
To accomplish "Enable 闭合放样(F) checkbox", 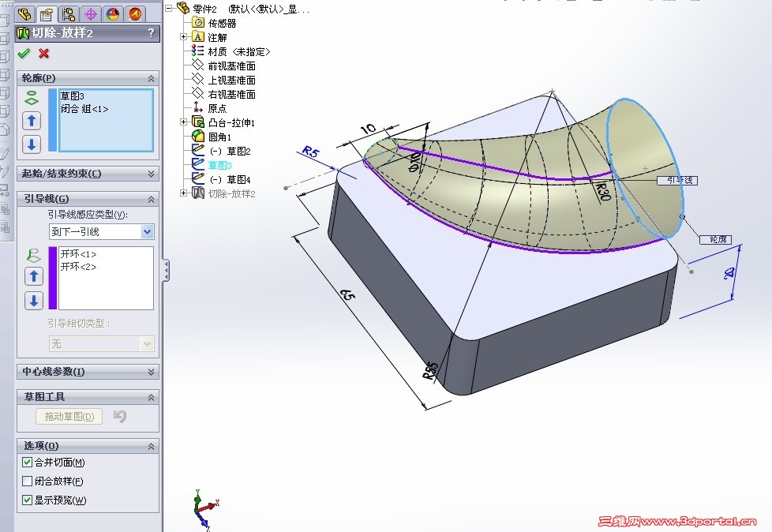I will 28,481.
